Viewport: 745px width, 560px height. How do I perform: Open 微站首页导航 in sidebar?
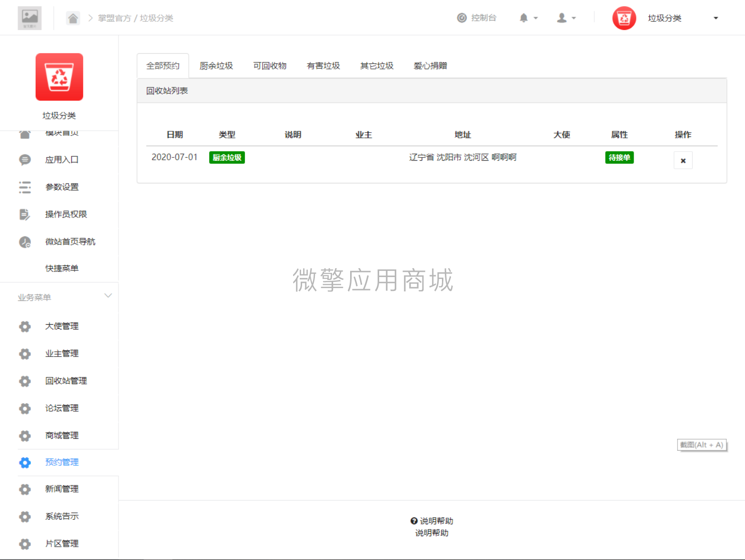point(70,242)
